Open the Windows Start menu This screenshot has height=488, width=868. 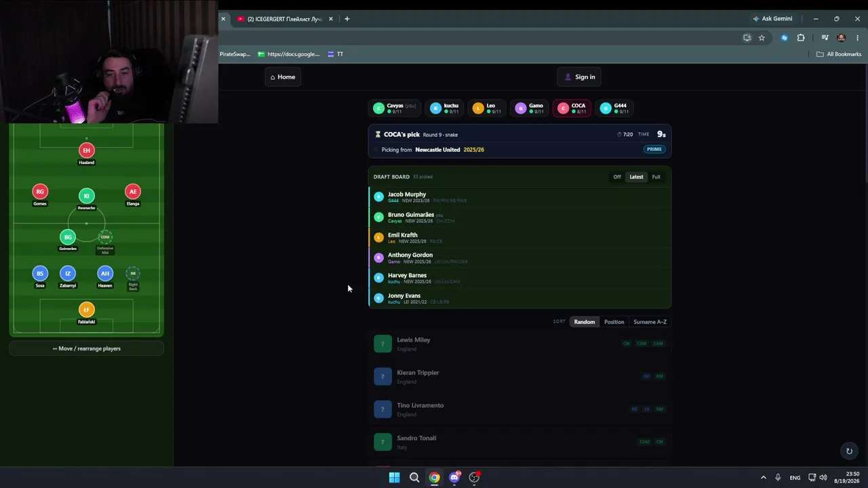[x=394, y=477]
